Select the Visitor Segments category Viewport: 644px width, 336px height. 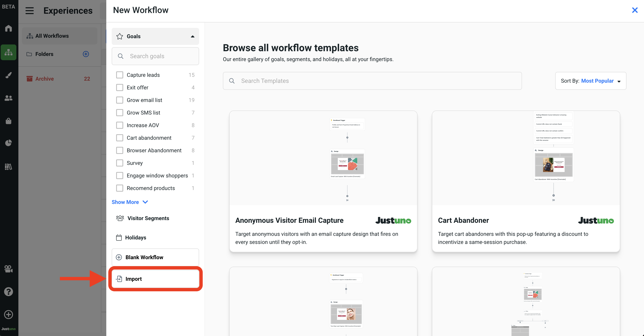[x=148, y=218]
